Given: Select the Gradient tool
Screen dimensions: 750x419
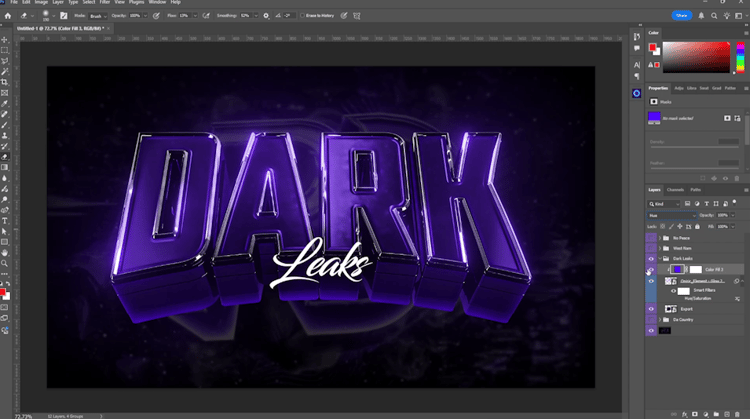Looking at the screenshot, I should 5,167.
